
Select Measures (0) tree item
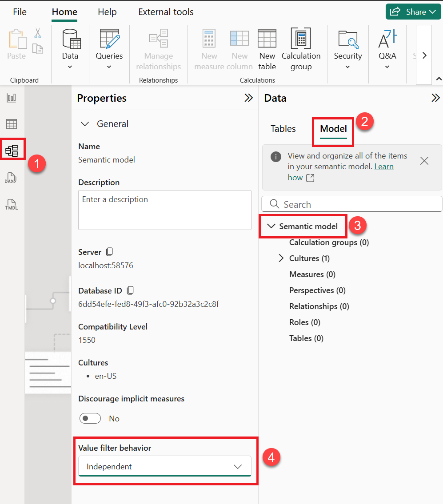(x=312, y=274)
